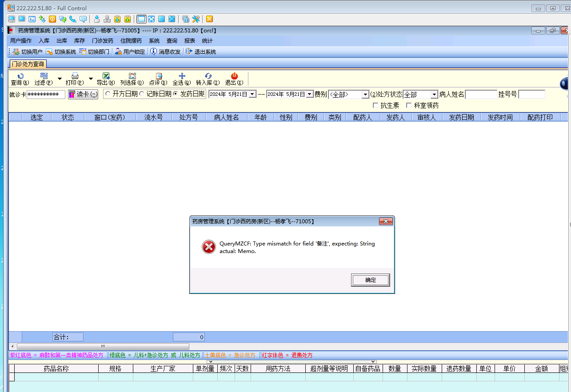The image size is (571, 392).
Task: Click the full-screen icon with four arrows
Action: pyautogui.click(x=152, y=19)
